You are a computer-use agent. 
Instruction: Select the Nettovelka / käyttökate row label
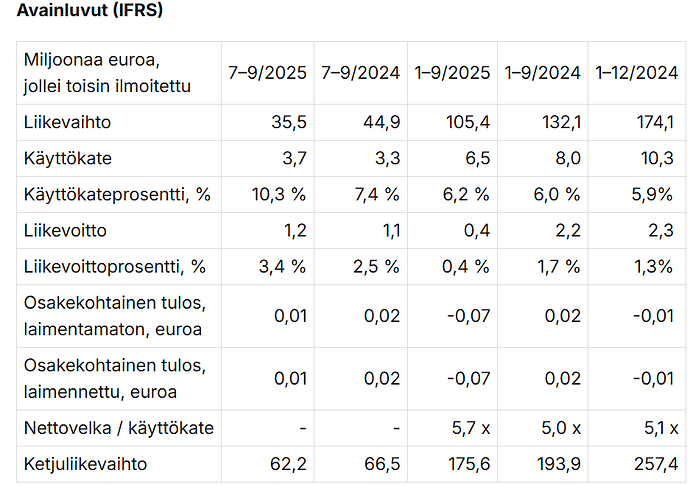click(x=119, y=428)
